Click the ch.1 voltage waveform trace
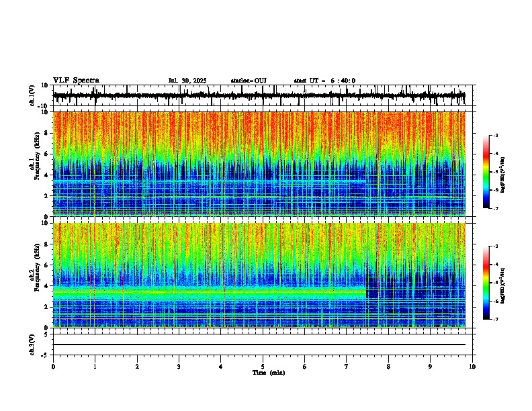 pos(259,95)
